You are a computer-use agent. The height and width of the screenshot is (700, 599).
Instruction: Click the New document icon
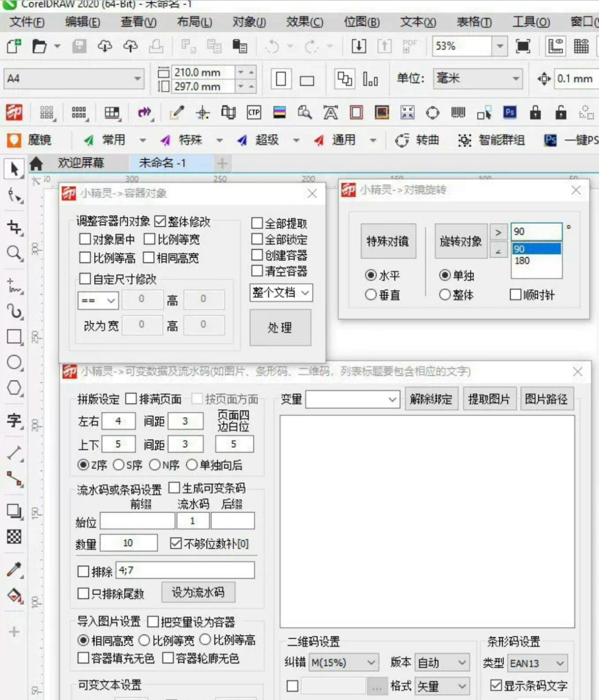[14, 47]
